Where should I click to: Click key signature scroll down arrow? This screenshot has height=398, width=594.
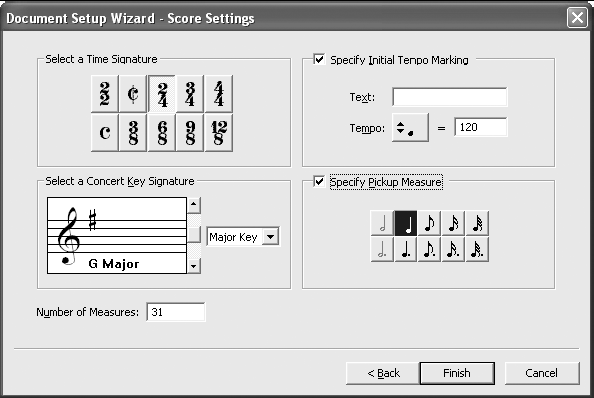pyautogui.click(x=194, y=265)
